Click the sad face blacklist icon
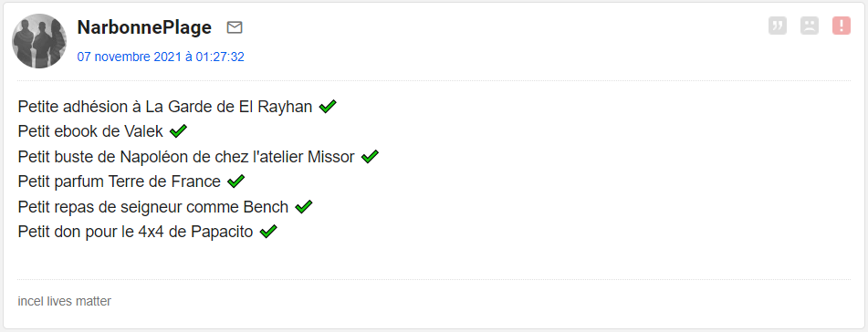Screen dimensions: 868x332 point(810,26)
